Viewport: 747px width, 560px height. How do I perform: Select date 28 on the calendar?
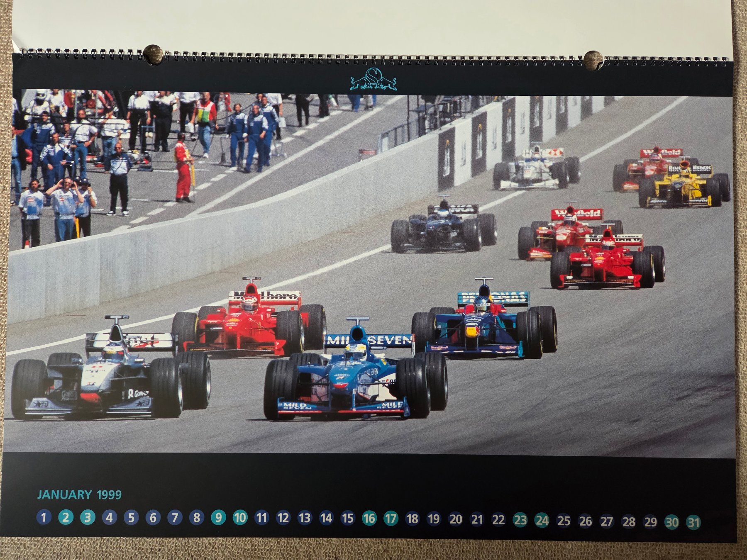pyautogui.click(x=629, y=521)
